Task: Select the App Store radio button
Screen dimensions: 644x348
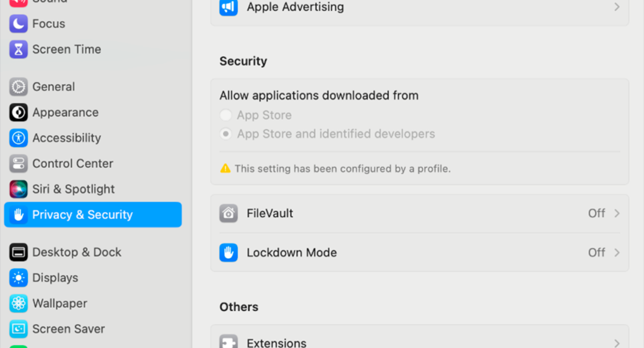Action: coord(226,115)
